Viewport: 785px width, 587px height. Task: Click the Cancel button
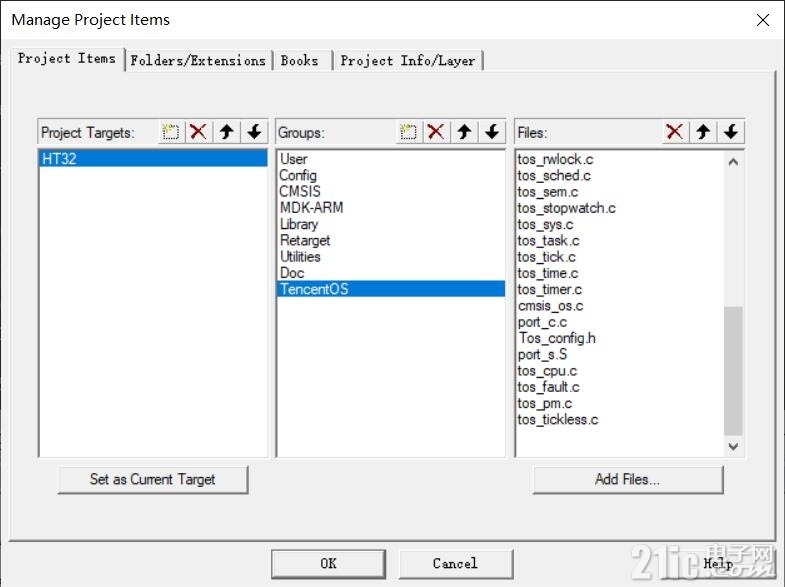tap(456, 563)
